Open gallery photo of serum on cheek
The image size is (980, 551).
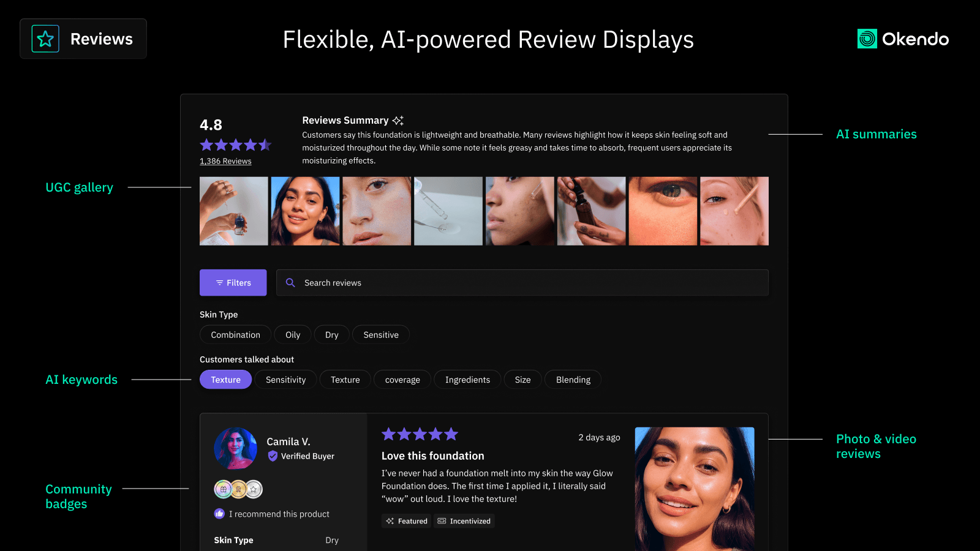[x=734, y=211]
